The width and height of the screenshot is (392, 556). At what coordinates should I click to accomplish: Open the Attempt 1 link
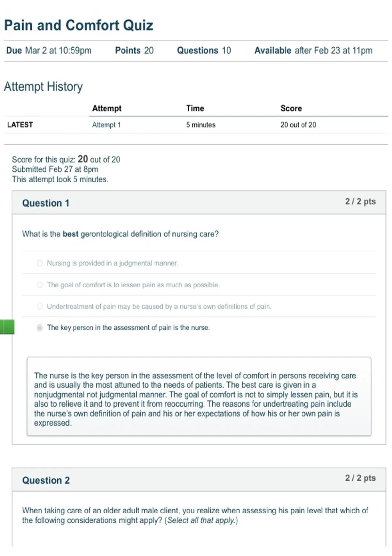(106, 125)
